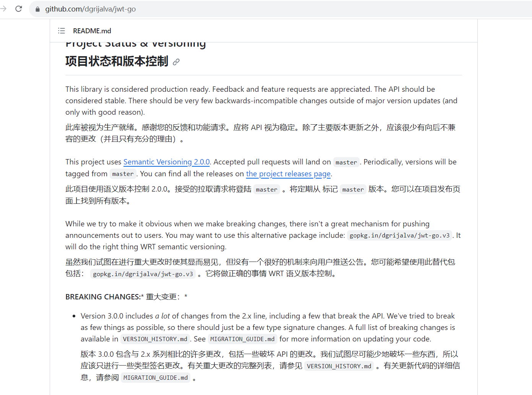This screenshot has width=532, height=395.
Task: Click VERSION_HISTORY.md code after 请参见
Action: [339, 366]
